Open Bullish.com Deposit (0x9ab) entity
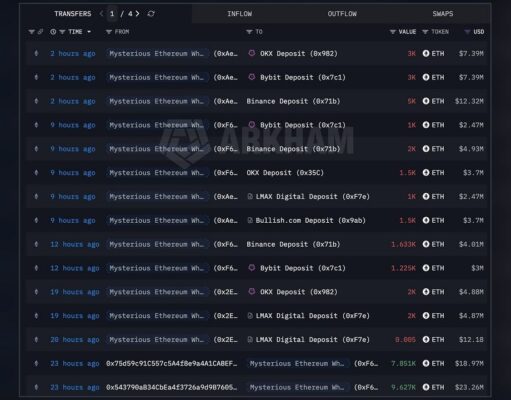Viewport: 511px width, 400px height. 311,220
